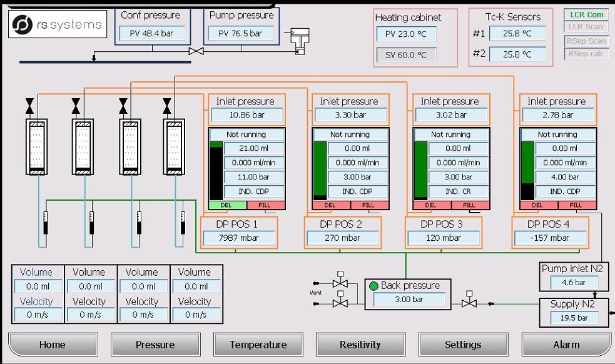Click the Pump inlet N2 4.6 bar value
The height and width of the screenshot is (364, 615).
[574, 283]
